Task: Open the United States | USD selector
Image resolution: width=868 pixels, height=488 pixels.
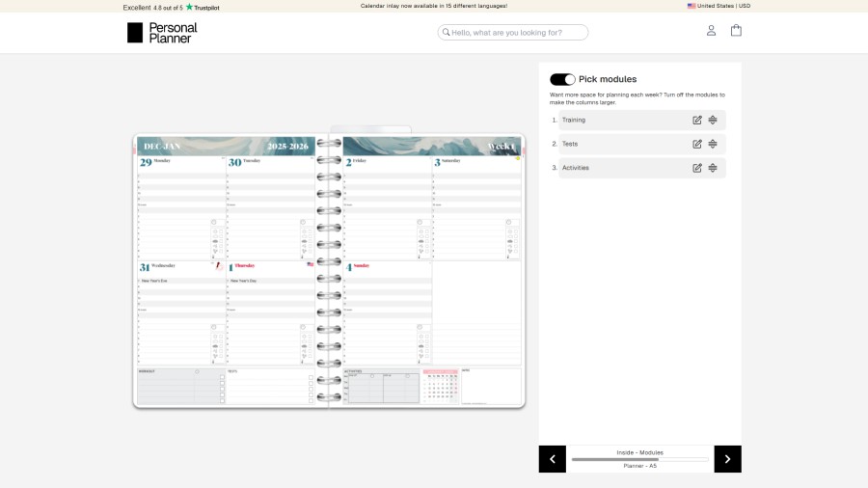Action: click(719, 6)
